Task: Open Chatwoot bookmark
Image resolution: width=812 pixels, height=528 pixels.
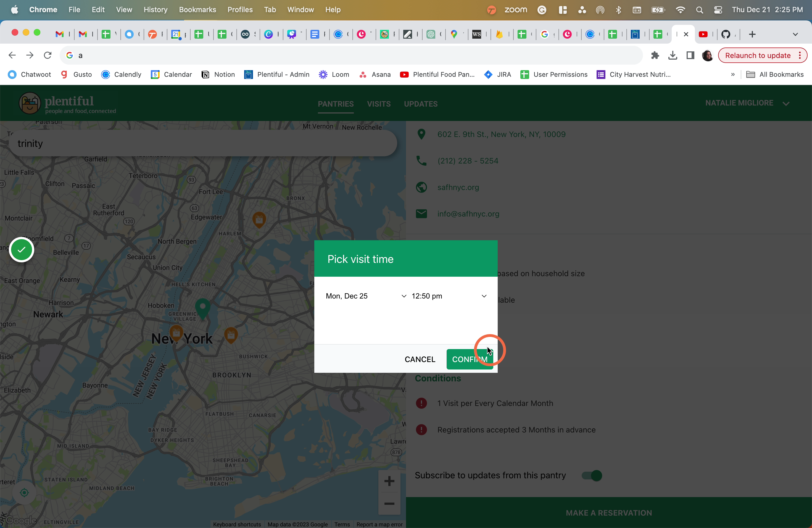Action: [x=29, y=74]
